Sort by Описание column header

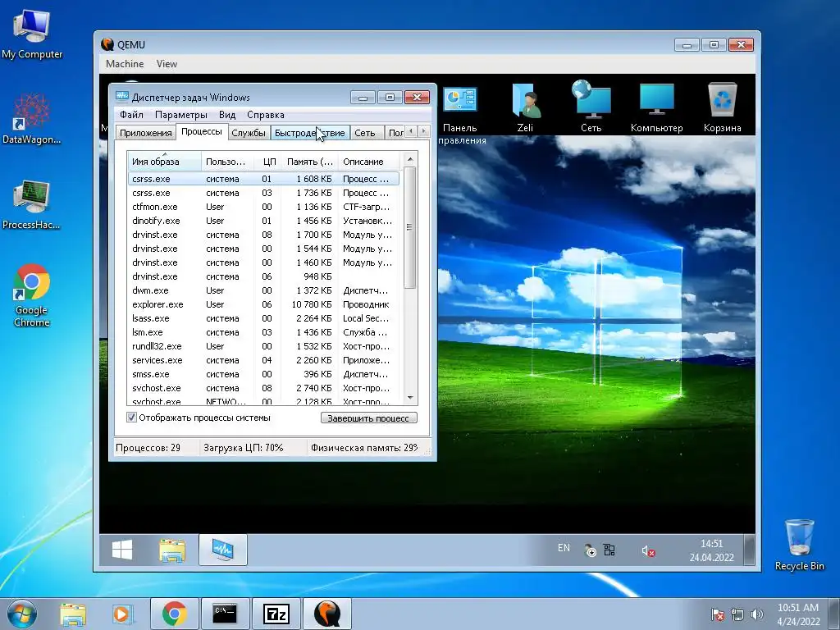(368, 162)
